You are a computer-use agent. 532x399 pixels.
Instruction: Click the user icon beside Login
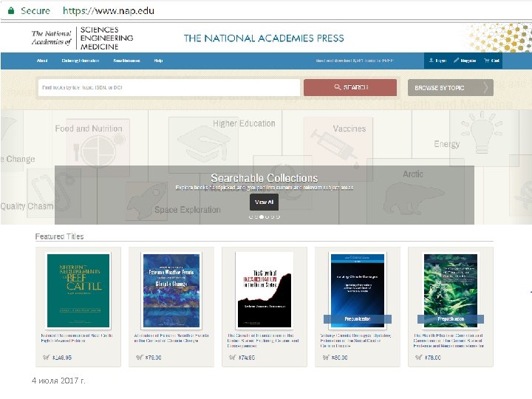(x=432, y=61)
